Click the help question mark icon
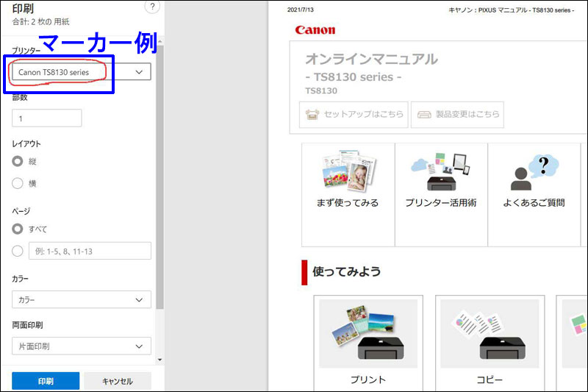This screenshot has width=588, height=392. point(153,7)
